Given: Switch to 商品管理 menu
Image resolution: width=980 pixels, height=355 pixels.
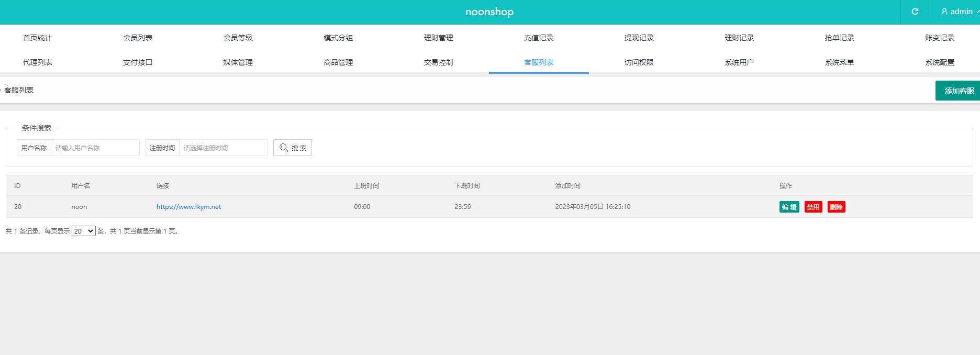Looking at the screenshot, I should [338, 62].
